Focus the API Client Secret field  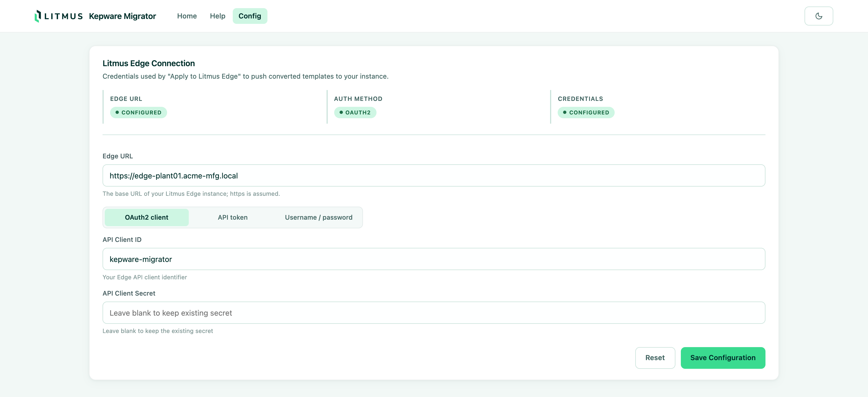click(434, 313)
